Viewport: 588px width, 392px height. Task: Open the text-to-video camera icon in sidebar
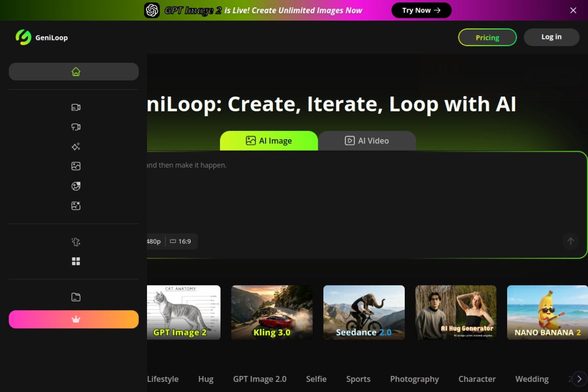click(x=76, y=127)
